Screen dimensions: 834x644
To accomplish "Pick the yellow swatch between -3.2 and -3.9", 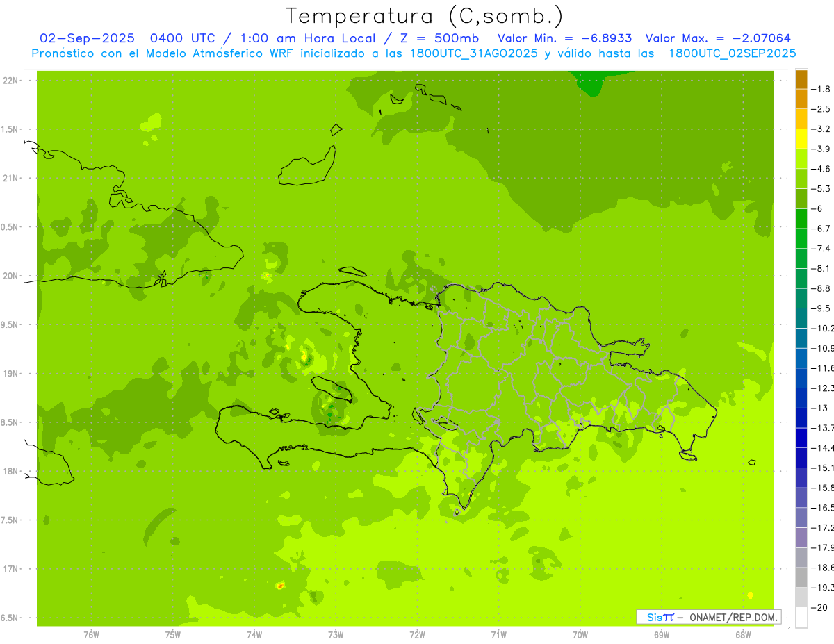I will (x=801, y=139).
